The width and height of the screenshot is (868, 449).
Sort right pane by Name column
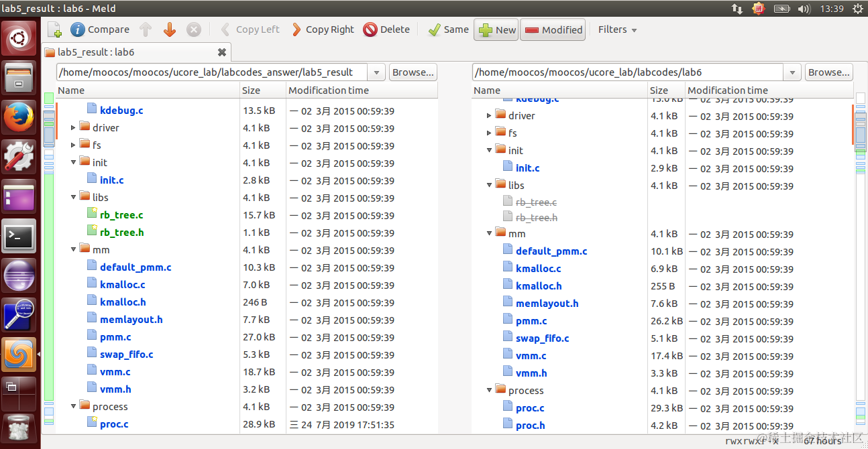[x=560, y=90]
